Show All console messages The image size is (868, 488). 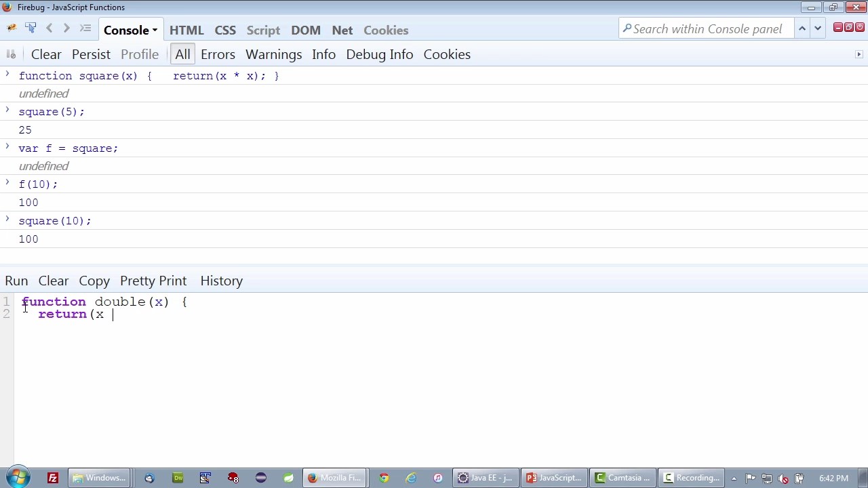182,54
